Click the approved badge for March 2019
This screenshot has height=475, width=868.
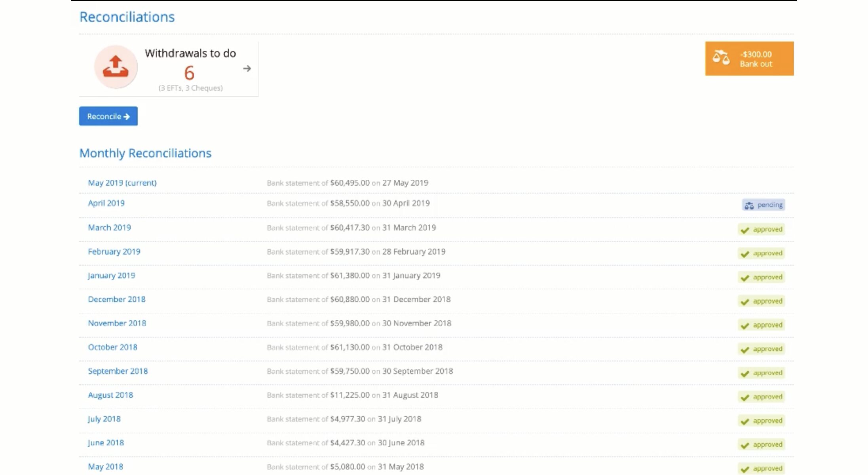click(761, 230)
